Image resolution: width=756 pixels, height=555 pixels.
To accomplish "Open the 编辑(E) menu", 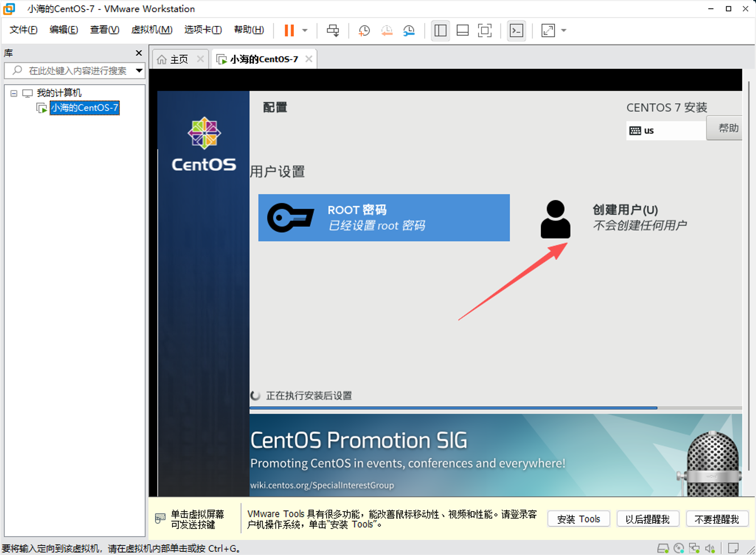I will [64, 30].
